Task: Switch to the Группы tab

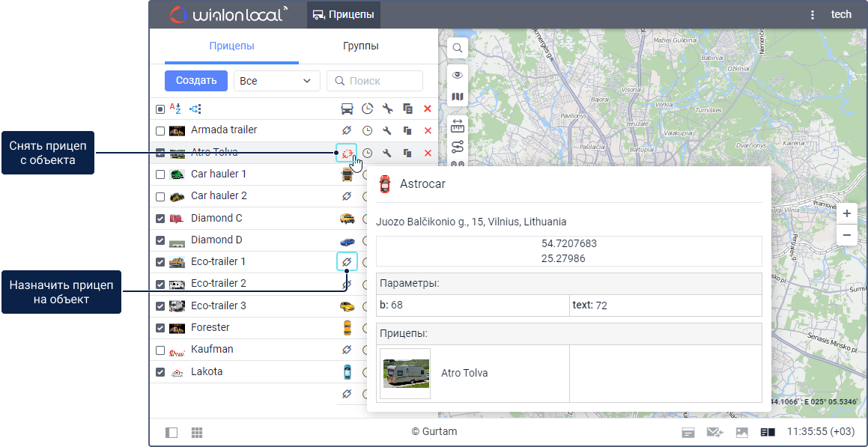Action: [360, 46]
